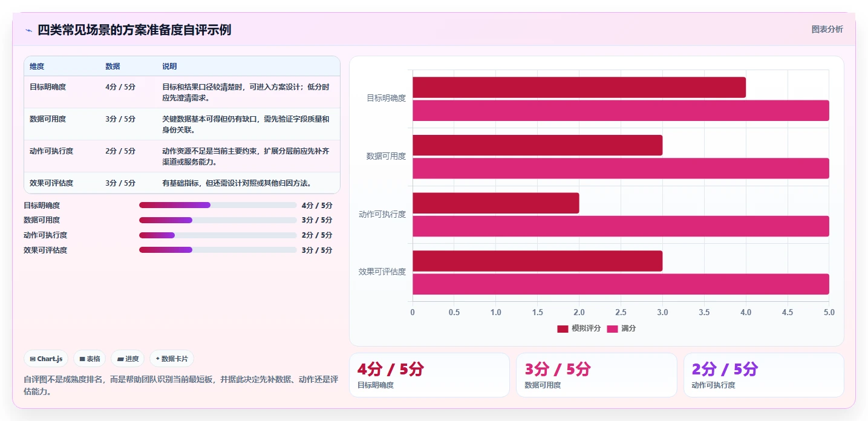Select the 表格 tag chip
Screen dimensions: 868x421
[x=90, y=359]
